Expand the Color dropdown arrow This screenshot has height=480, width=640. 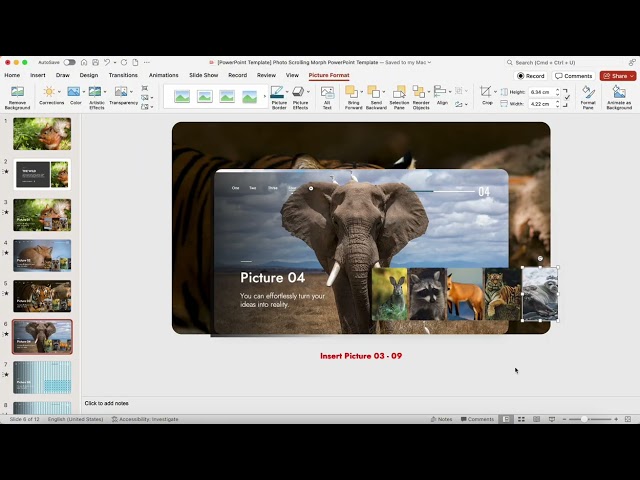(x=83, y=92)
